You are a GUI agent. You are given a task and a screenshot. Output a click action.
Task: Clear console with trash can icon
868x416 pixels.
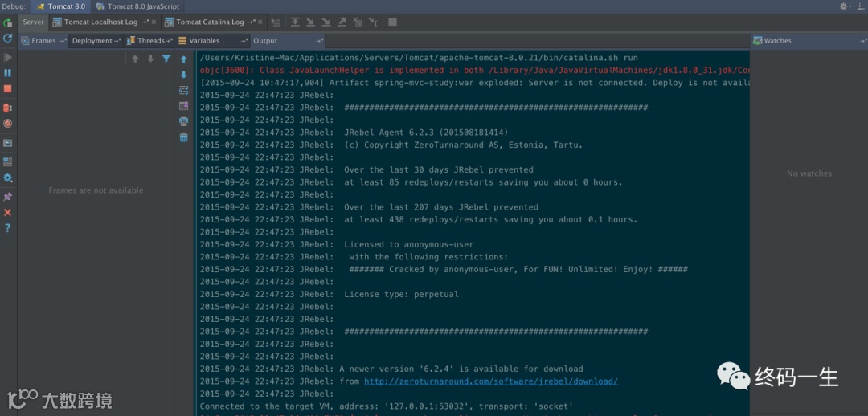pyautogui.click(x=184, y=137)
